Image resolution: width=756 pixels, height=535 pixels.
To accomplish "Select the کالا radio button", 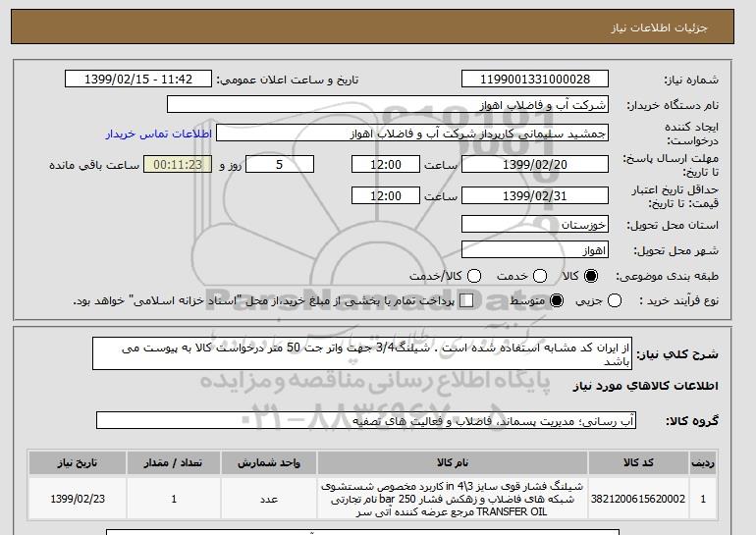I will (591, 276).
